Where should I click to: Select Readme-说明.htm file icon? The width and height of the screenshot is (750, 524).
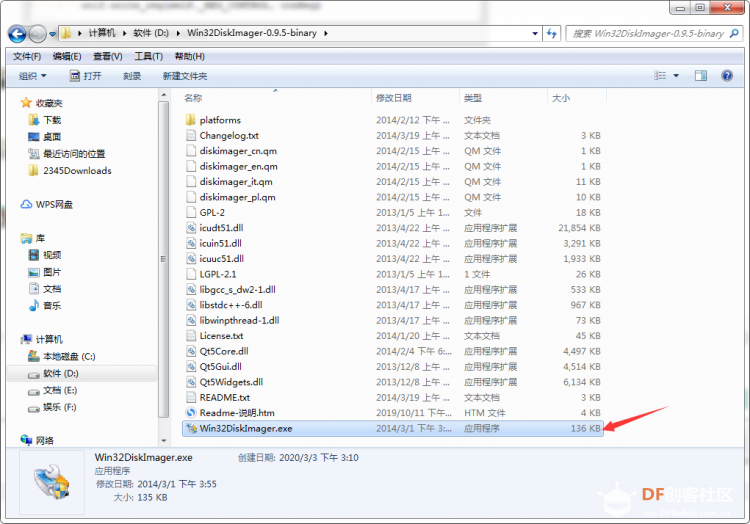pos(191,413)
